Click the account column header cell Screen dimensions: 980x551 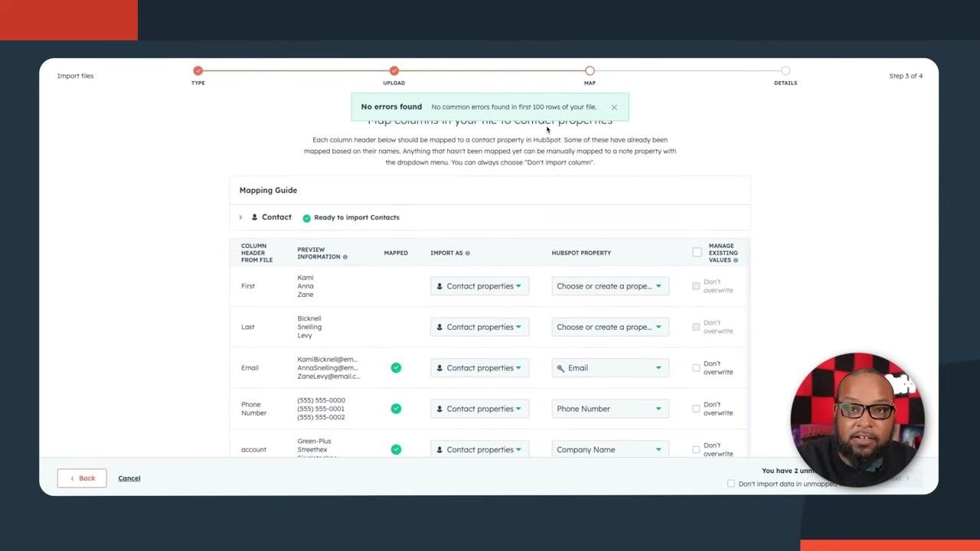coord(253,450)
